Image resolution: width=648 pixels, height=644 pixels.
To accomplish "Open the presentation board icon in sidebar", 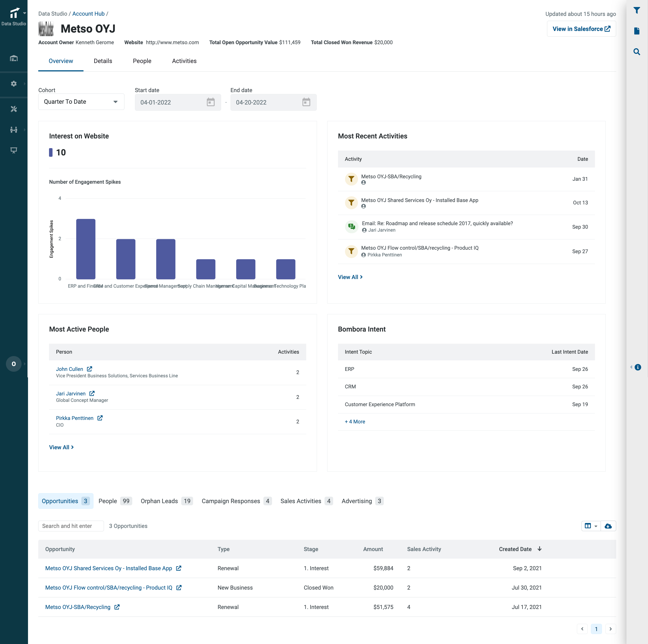I will (x=14, y=150).
